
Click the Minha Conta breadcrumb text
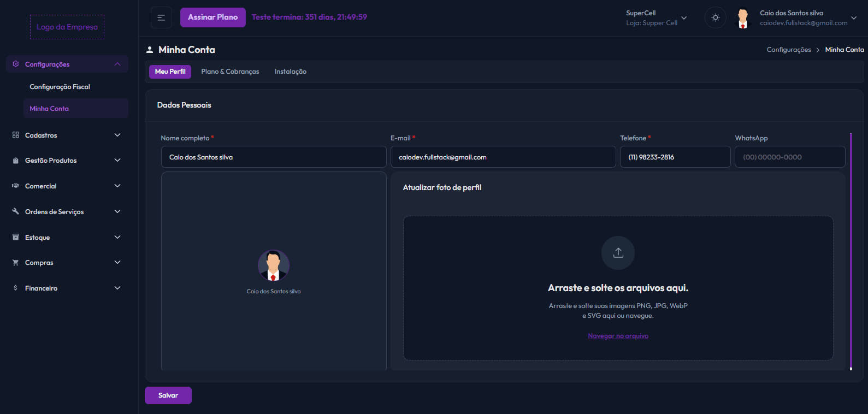click(x=845, y=50)
